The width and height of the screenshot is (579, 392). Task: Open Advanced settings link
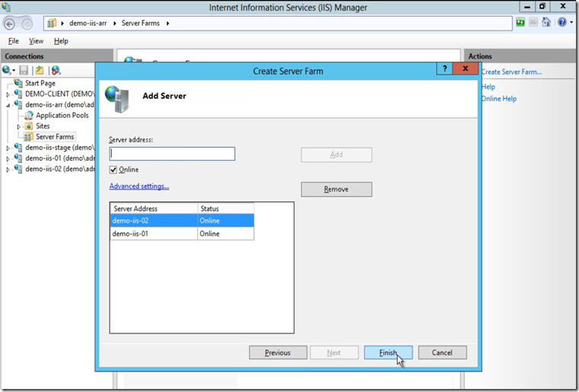pyautogui.click(x=139, y=186)
